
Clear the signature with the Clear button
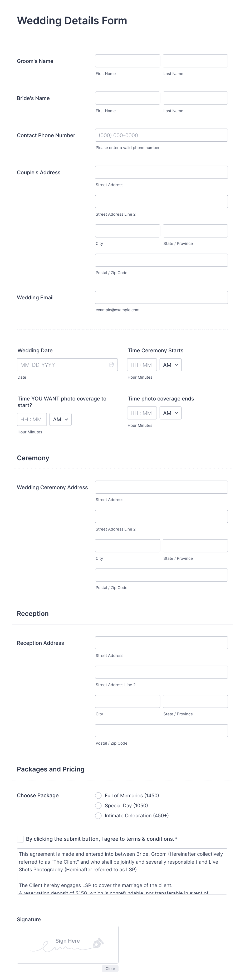[x=110, y=968]
